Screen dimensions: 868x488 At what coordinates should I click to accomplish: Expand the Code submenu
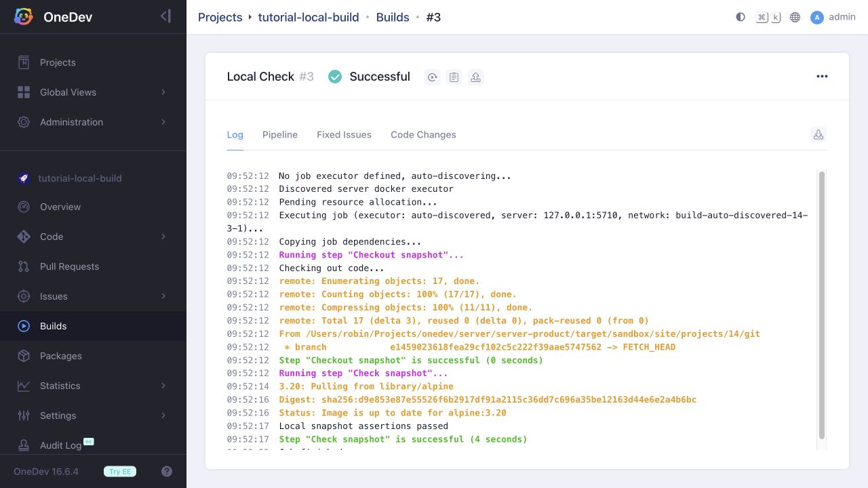point(163,237)
